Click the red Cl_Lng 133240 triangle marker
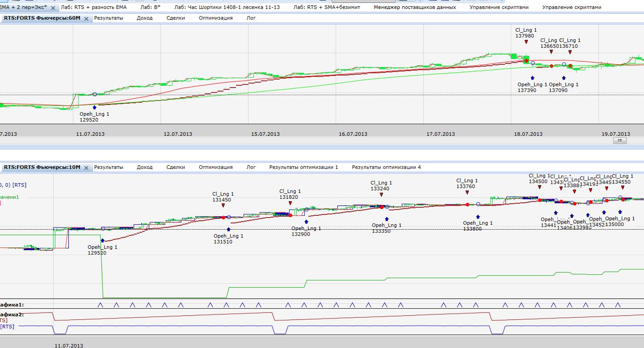 tap(381, 195)
